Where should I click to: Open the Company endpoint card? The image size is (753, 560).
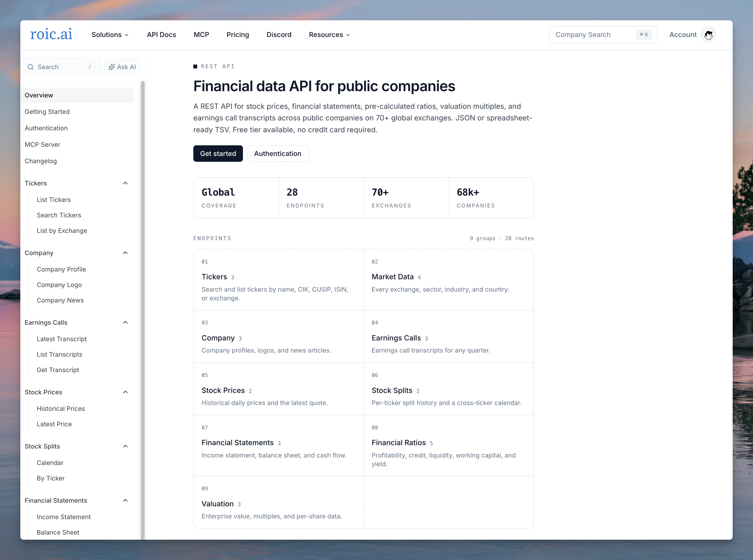point(279,337)
